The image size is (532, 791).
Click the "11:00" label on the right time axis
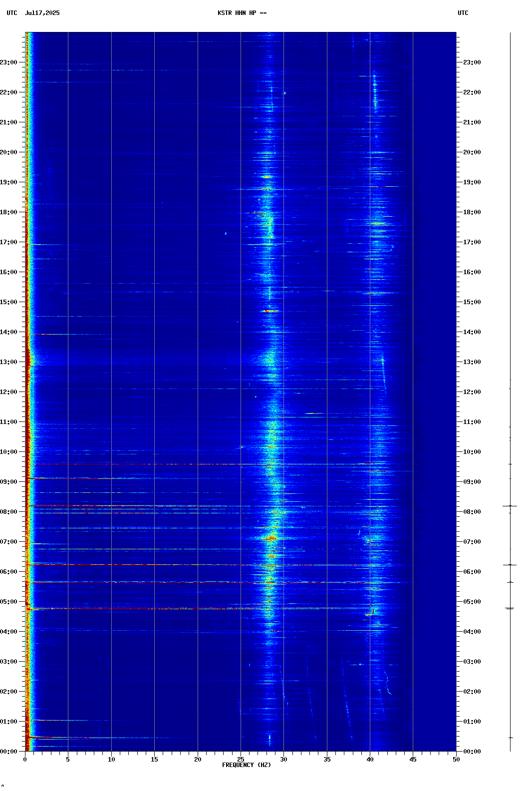(x=472, y=422)
